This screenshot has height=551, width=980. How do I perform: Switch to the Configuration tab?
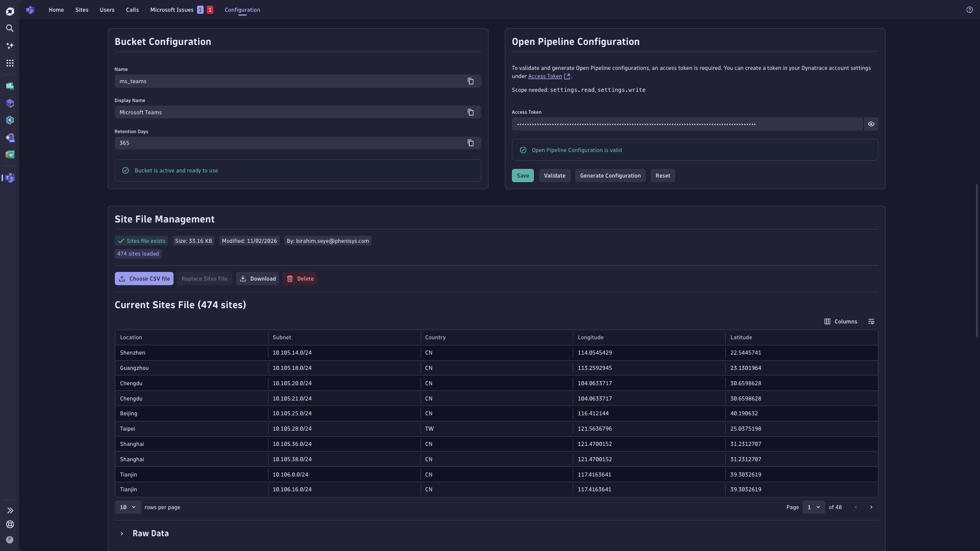[x=242, y=10]
